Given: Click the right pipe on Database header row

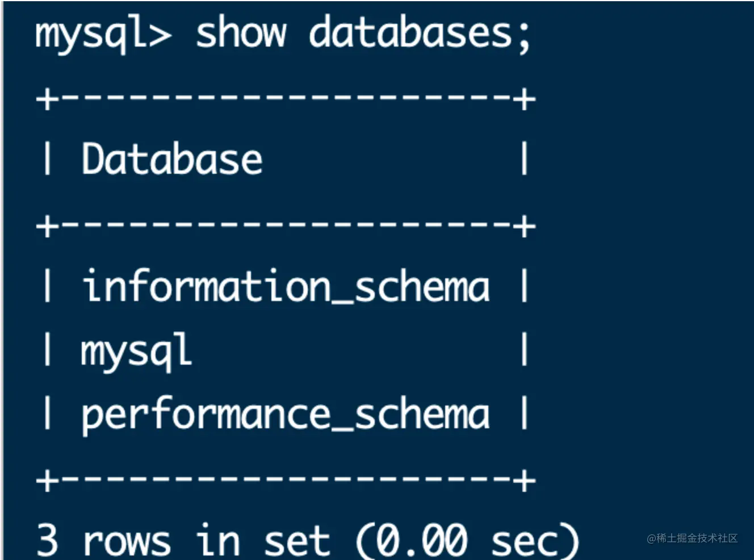Looking at the screenshot, I should [525, 159].
